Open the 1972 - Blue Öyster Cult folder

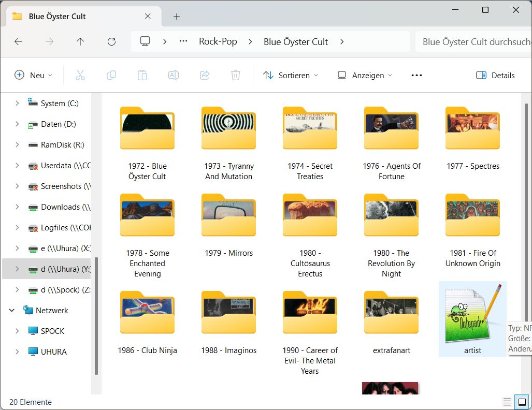point(147,143)
